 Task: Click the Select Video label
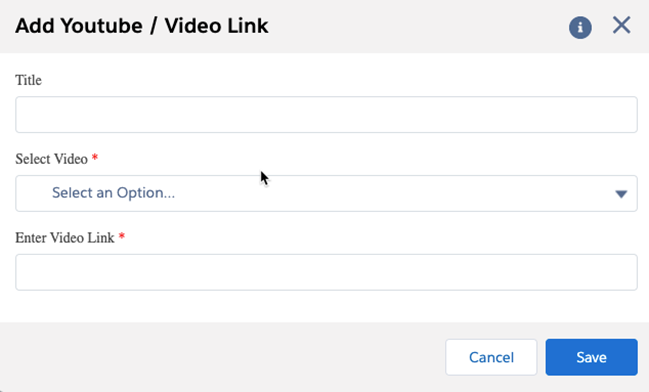tap(51, 159)
